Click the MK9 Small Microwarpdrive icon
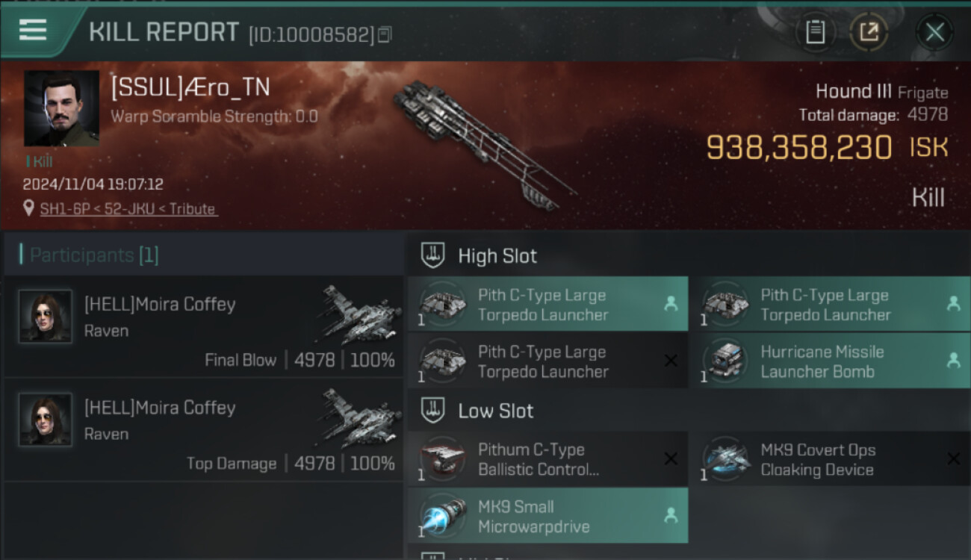The height and width of the screenshot is (560, 971). 442,517
